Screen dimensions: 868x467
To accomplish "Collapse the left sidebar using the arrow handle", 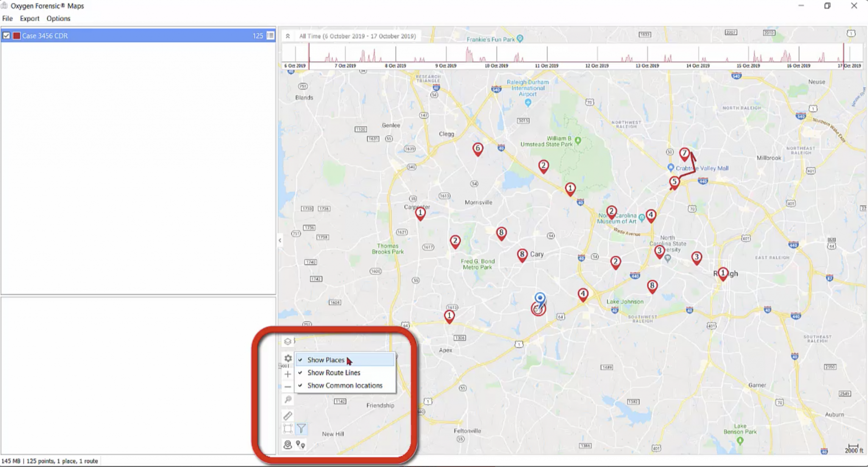I will point(280,240).
